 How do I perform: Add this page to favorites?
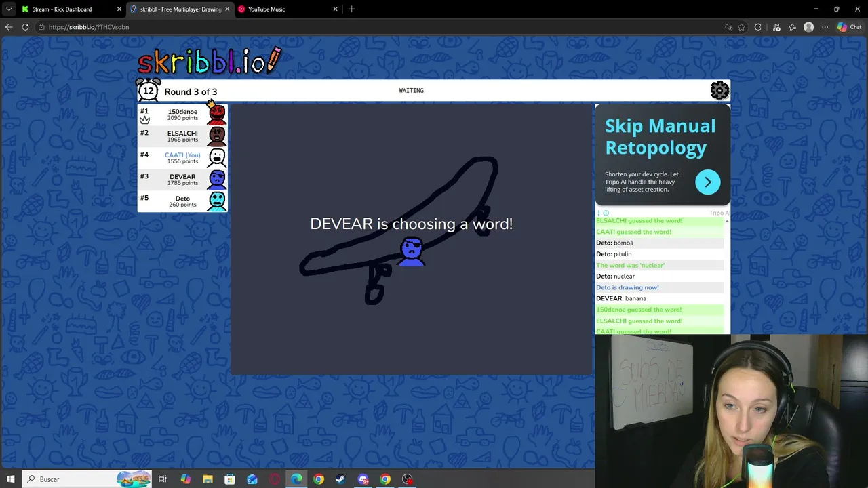(741, 27)
